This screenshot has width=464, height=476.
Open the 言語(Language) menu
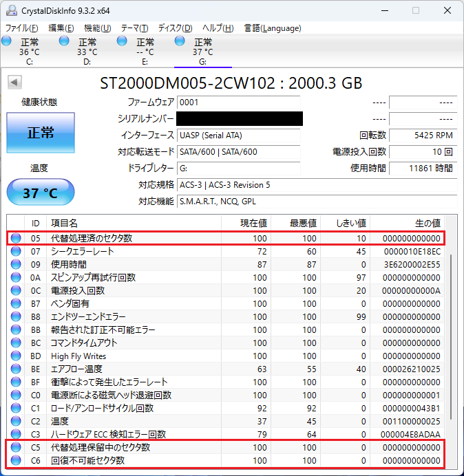273,28
